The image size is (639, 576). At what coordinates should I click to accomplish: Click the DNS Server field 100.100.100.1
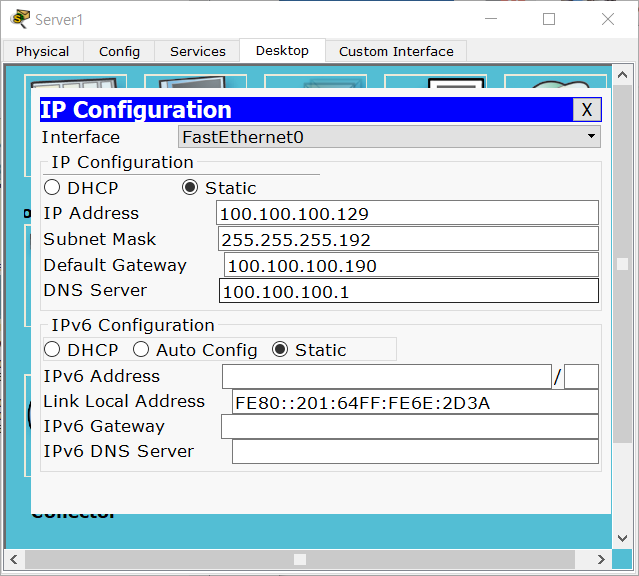[x=409, y=291]
